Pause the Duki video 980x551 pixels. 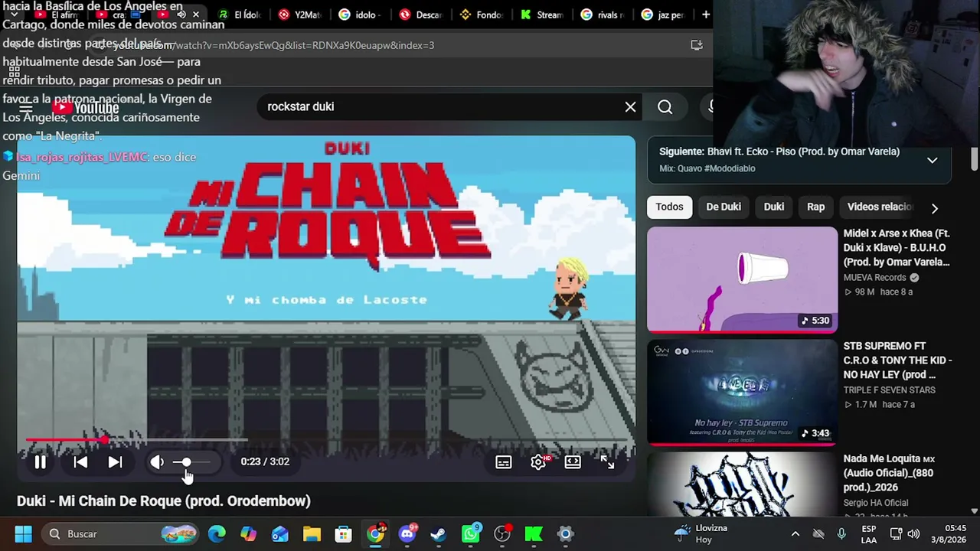click(41, 462)
